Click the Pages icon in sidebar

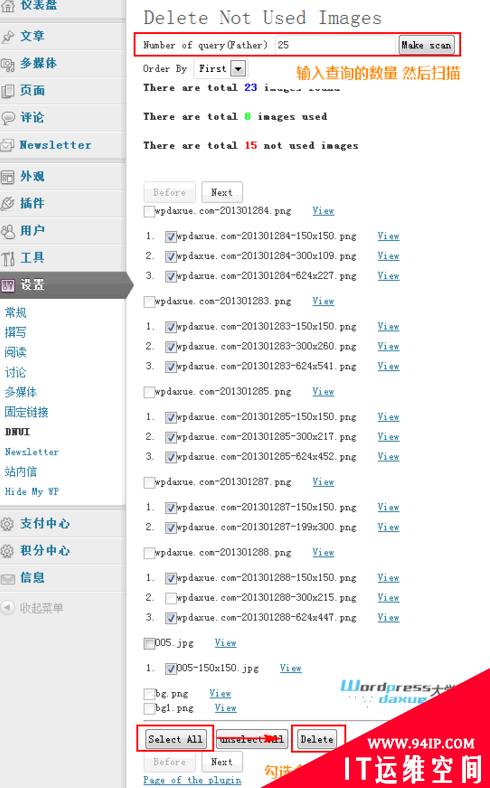[8, 91]
